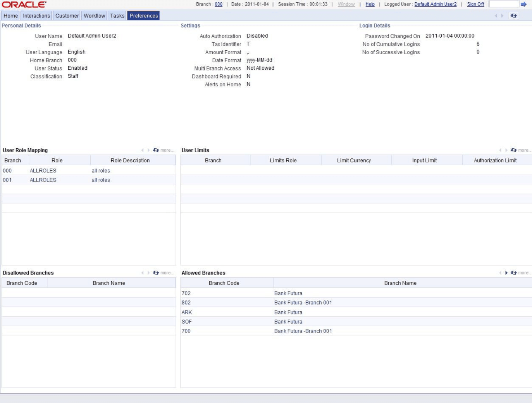Image resolution: width=532 pixels, height=403 pixels.
Task: Refresh the Allowed Branches panel
Action: point(514,273)
